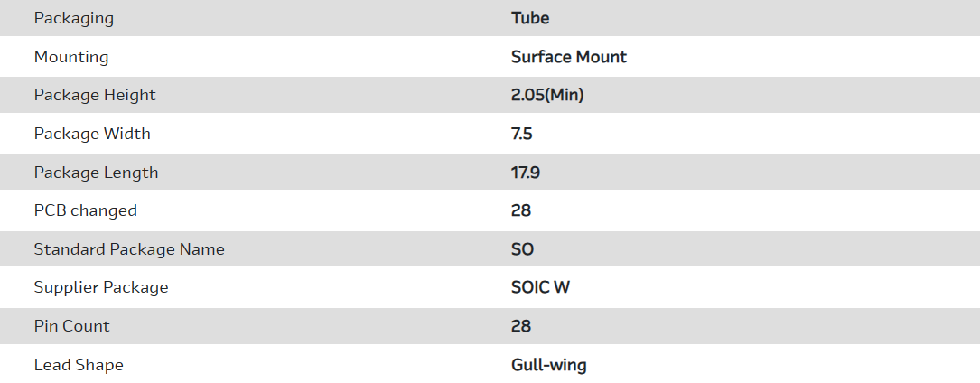Click the Package Height label
Screen dimensions: 980x383
pos(95,95)
